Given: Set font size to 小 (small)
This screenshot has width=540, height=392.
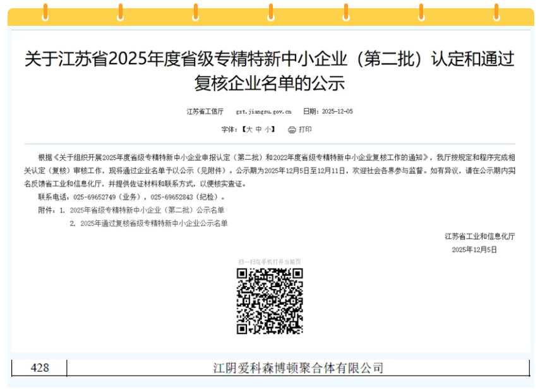Looking at the screenshot, I should pyautogui.click(x=268, y=130).
